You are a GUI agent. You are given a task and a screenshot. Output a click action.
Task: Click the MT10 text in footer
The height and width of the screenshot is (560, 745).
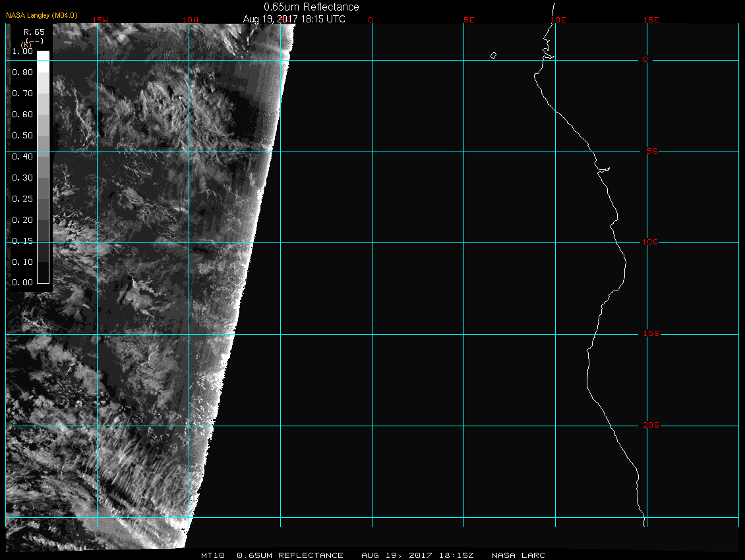tap(213, 555)
